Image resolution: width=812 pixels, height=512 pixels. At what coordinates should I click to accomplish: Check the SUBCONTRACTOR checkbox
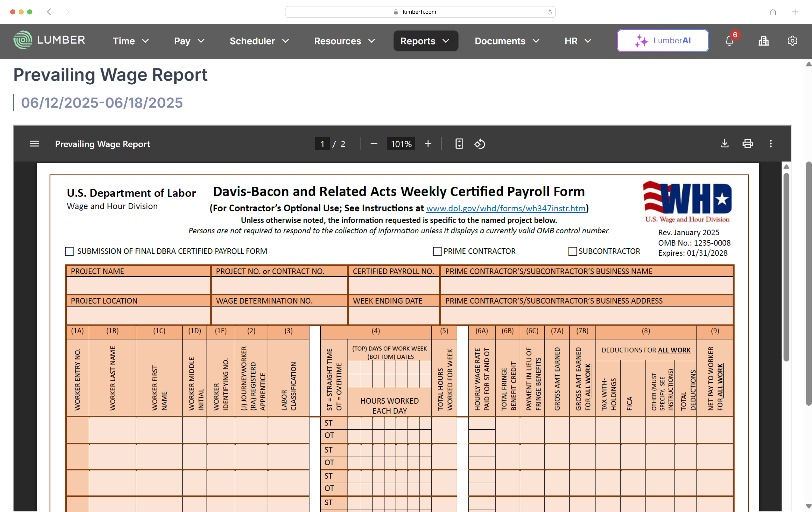572,251
